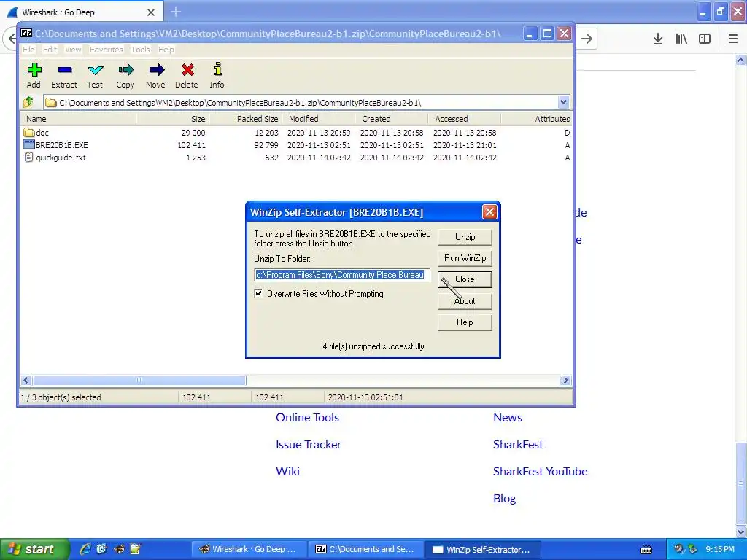Click the SharkFest link
This screenshot has width=747, height=560.
pos(518,444)
